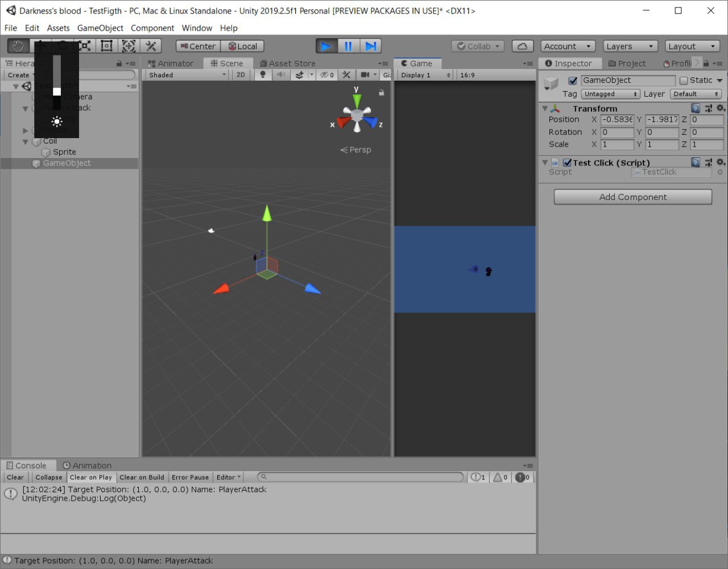728x569 pixels.
Task: Open the TestClick script object picker
Action: tap(720, 172)
